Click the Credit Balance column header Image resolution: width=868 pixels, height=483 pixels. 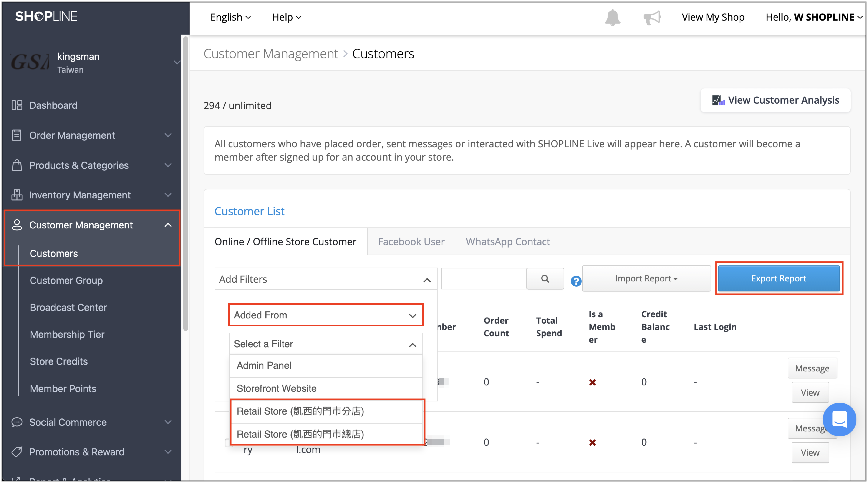[655, 327]
